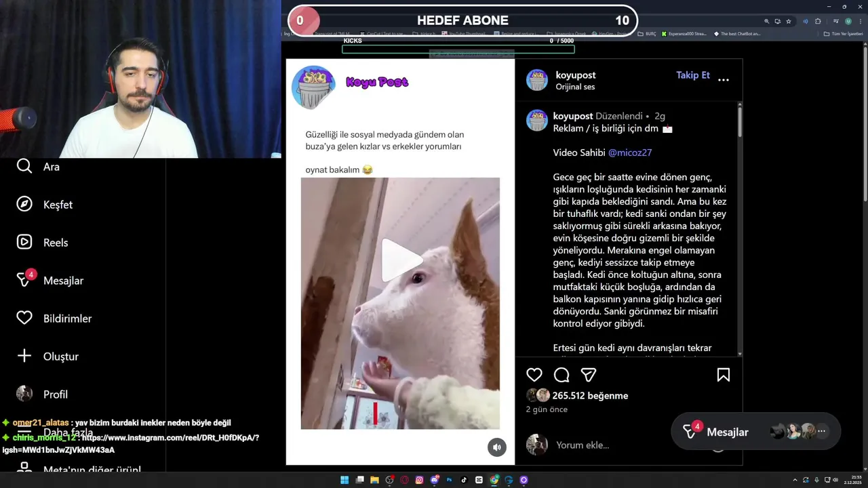
Task: Open Bildirimler notifications
Action: 54,319
